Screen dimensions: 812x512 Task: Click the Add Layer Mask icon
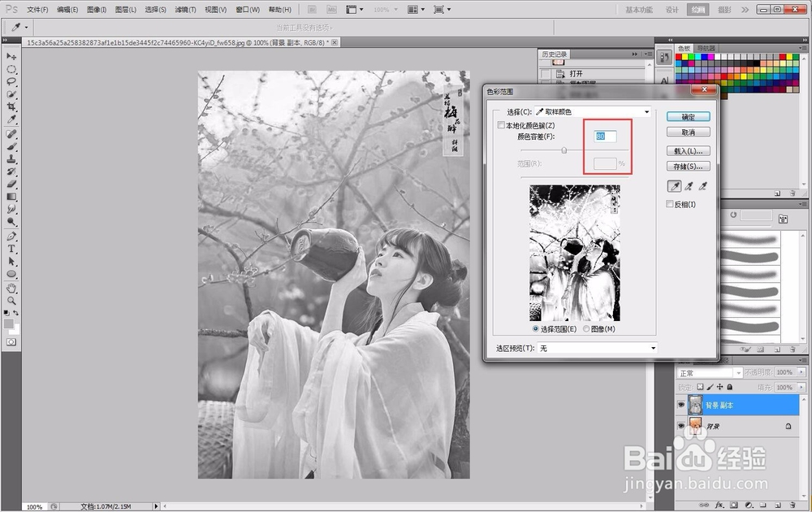tap(734, 505)
